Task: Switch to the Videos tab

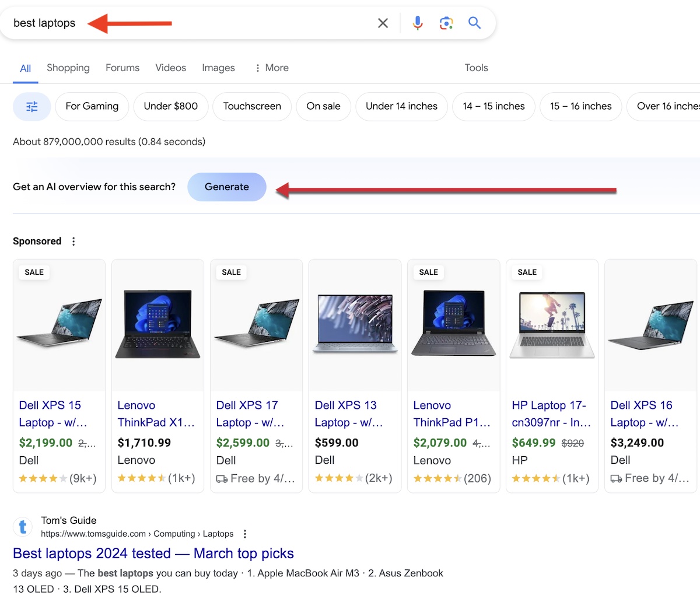Action: (x=170, y=68)
